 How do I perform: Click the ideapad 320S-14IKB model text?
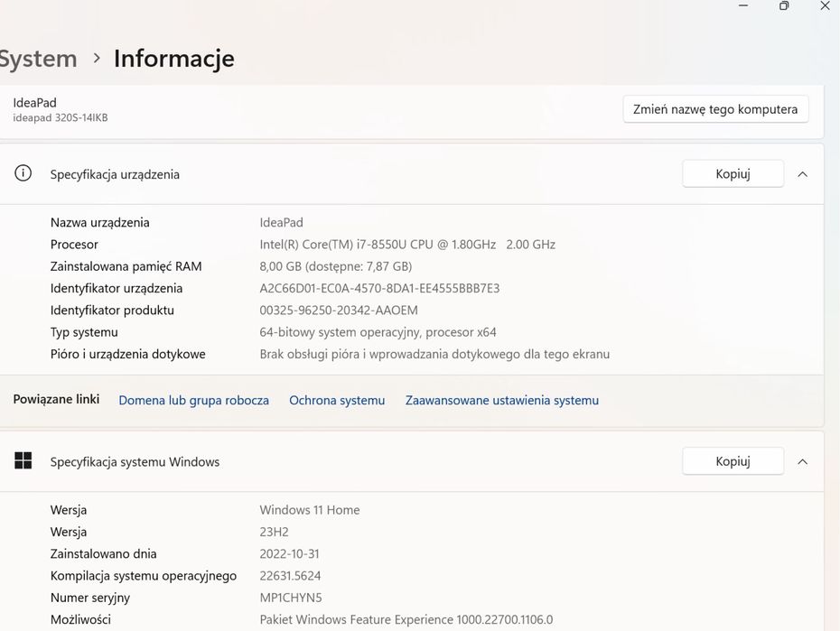pyautogui.click(x=61, y=117)
